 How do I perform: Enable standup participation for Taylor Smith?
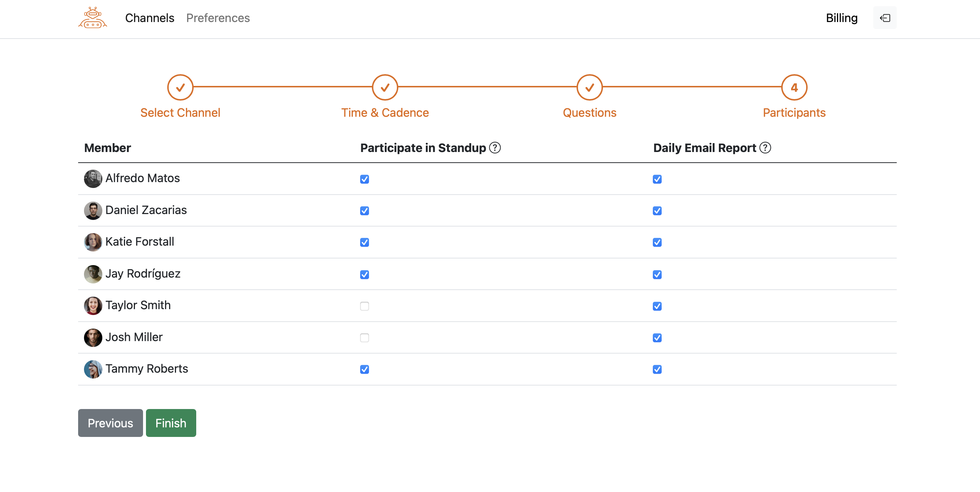click(365, 306)
